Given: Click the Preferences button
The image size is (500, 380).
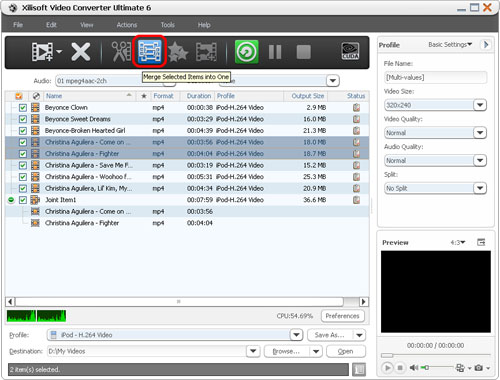Looking at the screenshot, I should point(343,316).
